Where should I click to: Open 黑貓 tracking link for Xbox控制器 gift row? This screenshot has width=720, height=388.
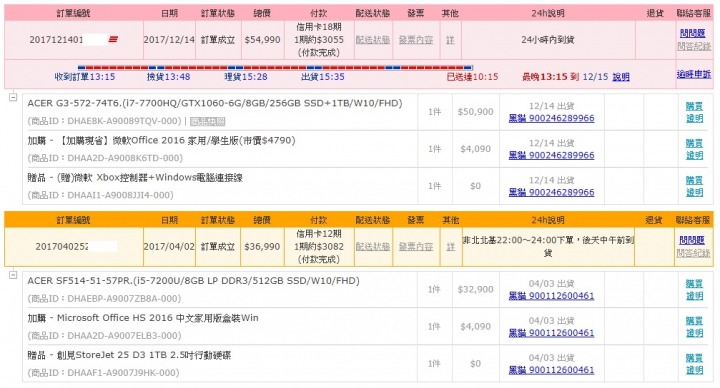[x=551, y=192]
